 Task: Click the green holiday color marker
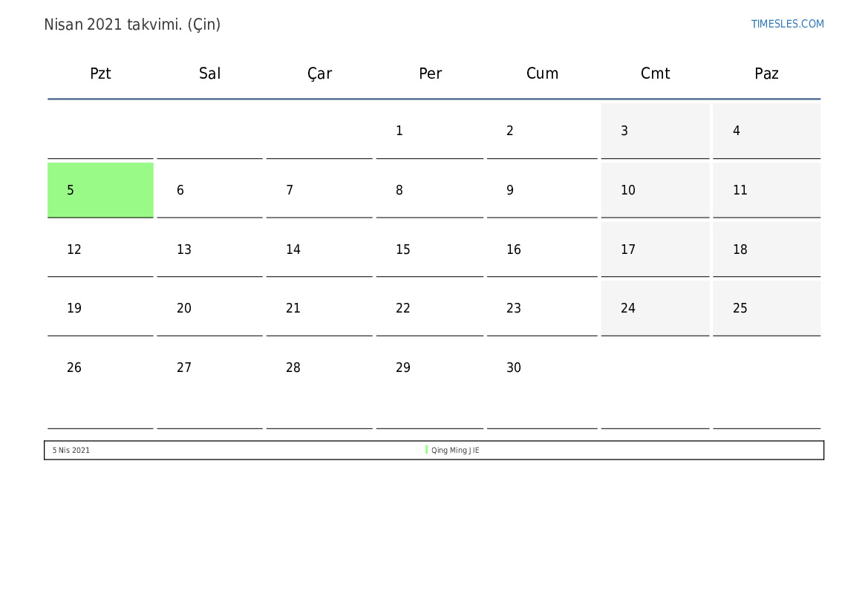[x=426, y=450]
